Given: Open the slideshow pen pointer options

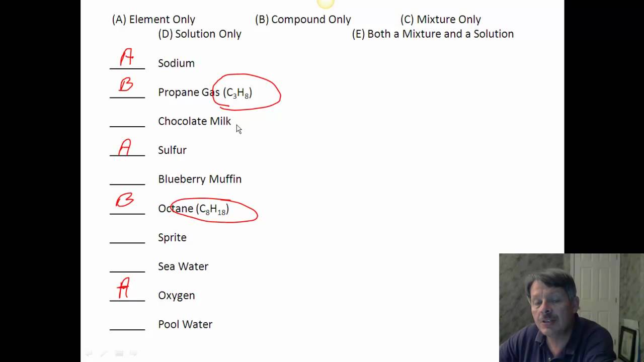Looking at the screenshot, I should [104, 353].
